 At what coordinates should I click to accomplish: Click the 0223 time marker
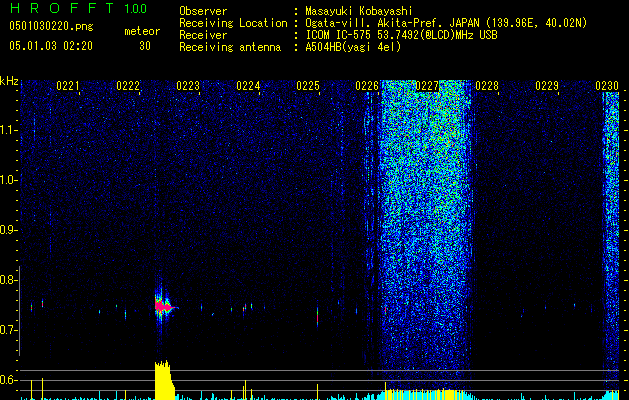pyautogui.click(x=188, y=86)
